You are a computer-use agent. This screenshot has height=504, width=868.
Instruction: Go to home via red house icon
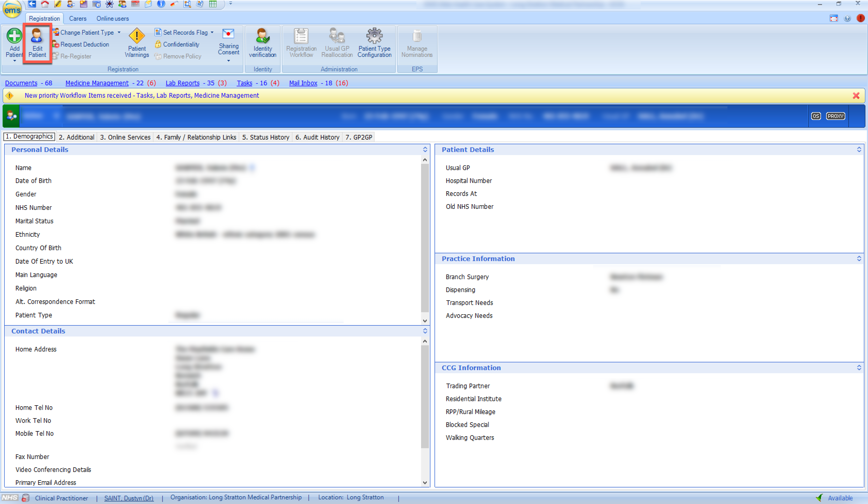(45, 4)
